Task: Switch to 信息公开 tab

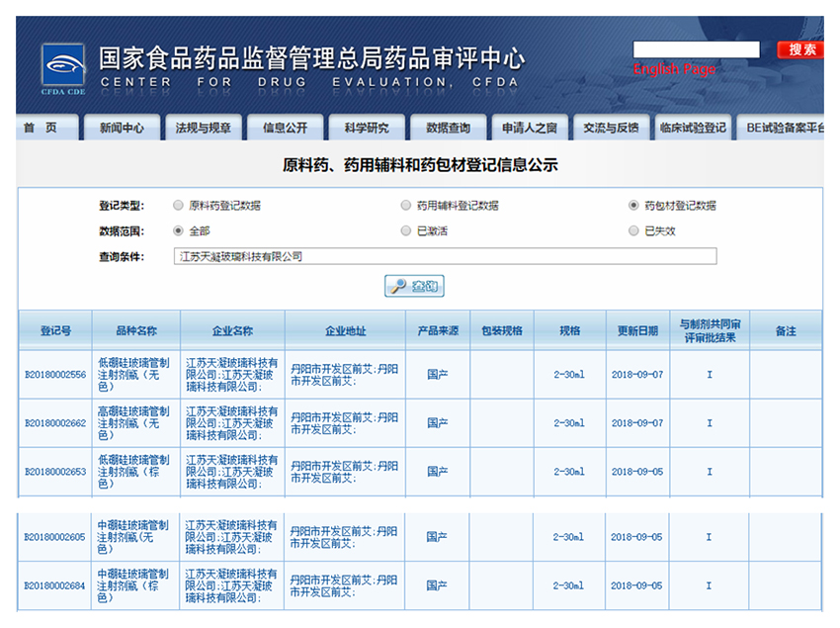Action: tap(285, 129)
